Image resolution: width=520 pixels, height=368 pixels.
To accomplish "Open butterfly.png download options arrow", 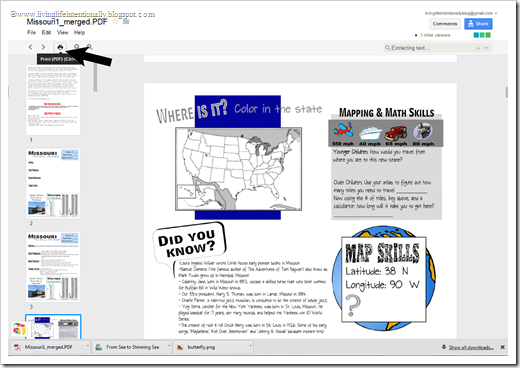I will click(x=250, y=347).
